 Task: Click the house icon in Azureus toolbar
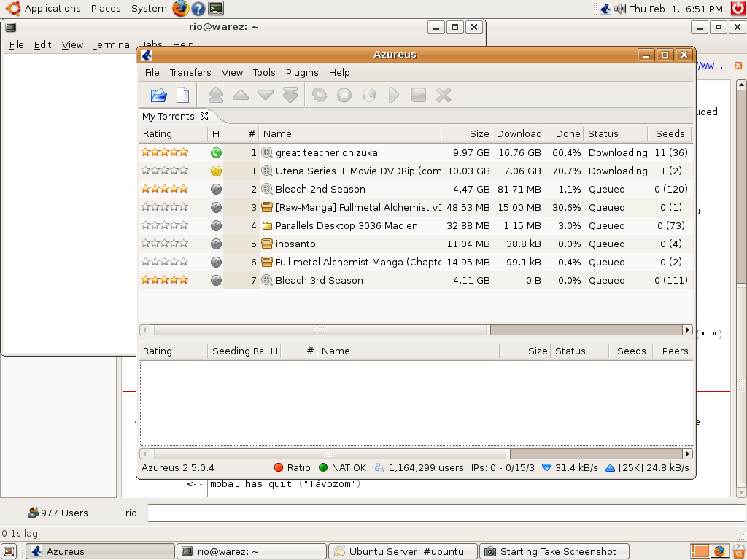344,96
